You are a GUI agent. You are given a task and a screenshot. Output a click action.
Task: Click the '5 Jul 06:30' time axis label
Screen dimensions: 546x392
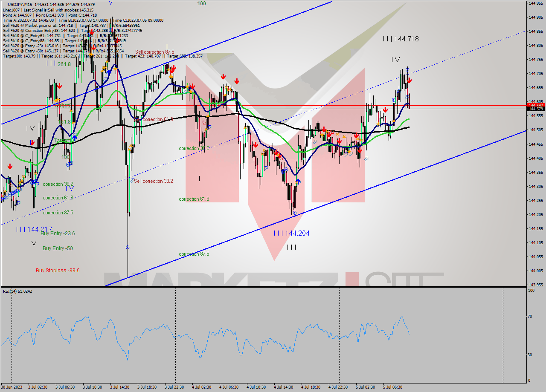coord(393,387)
